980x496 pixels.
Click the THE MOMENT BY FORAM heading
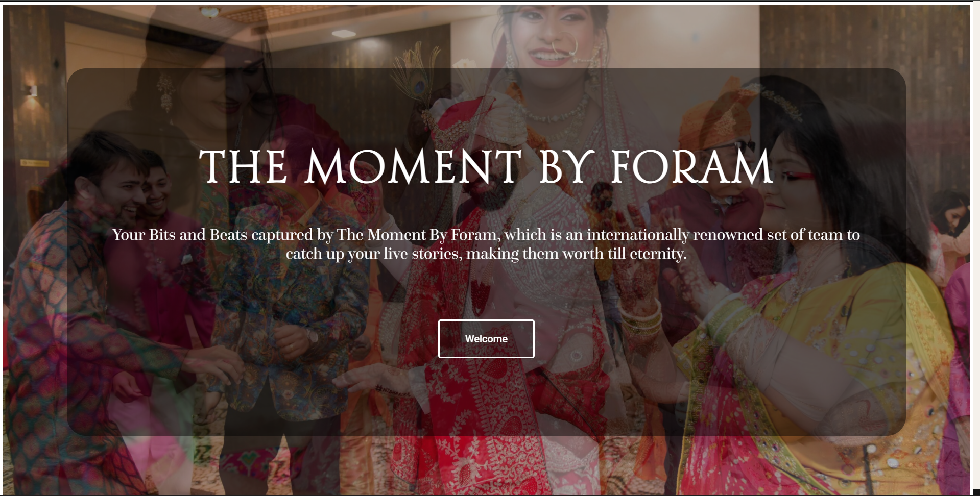coord(486,167)
